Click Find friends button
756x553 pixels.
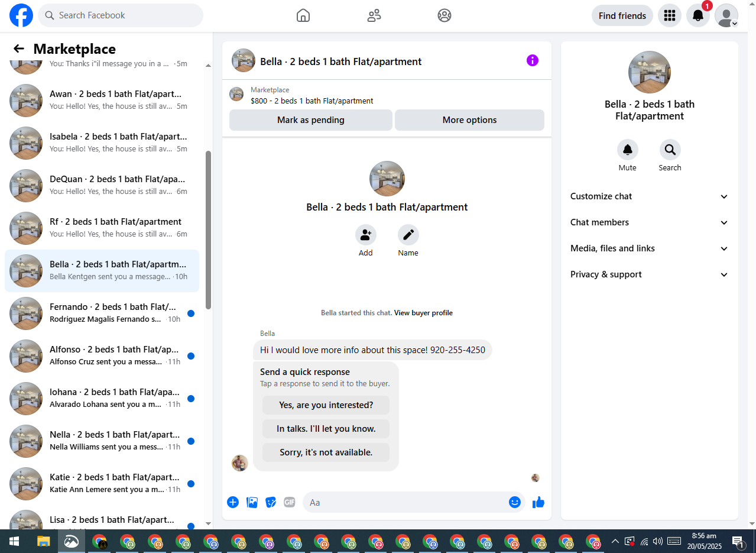[x=622, y=16]
